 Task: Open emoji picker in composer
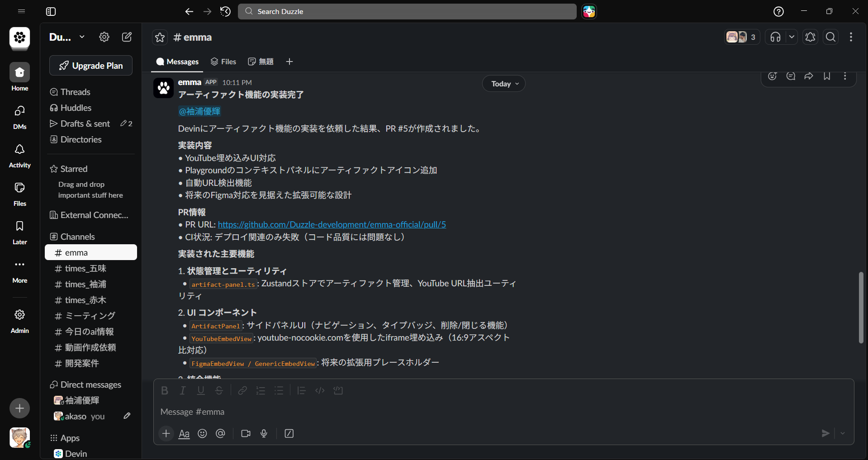(x=202, y=434)
